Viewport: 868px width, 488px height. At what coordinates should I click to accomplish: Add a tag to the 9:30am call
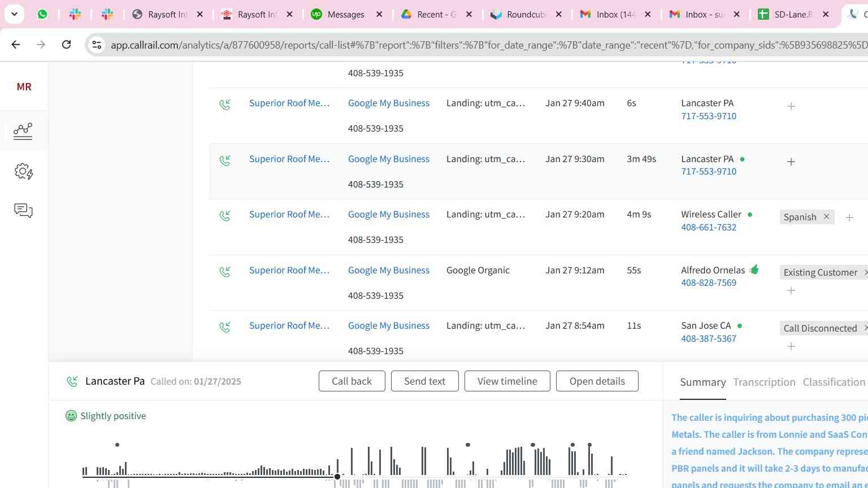pyautogui.click(x=791, y=162)
